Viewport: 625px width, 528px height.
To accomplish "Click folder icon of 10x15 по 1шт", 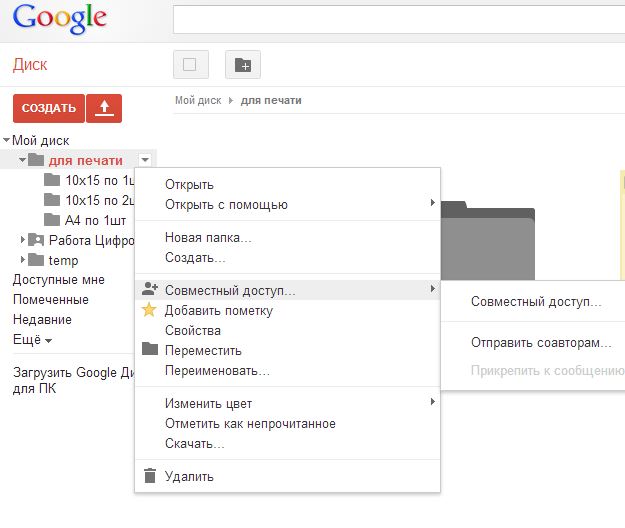I will point(52,180).
